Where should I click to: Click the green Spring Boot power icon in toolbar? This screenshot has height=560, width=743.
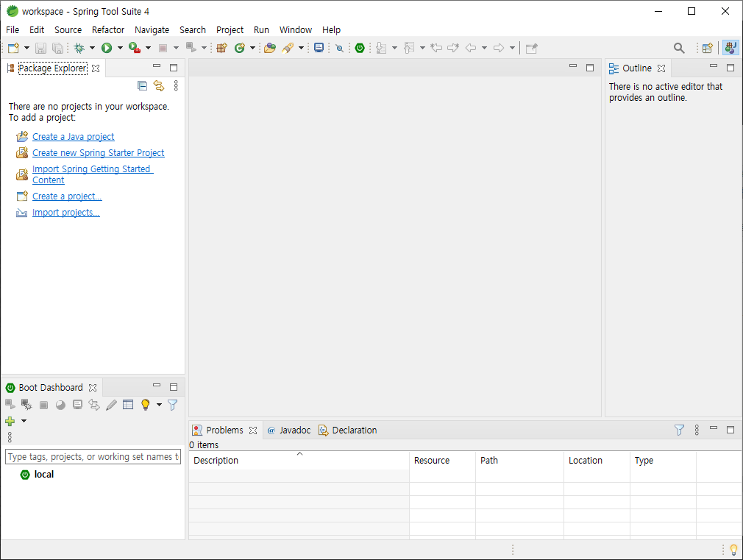pyautogui.click(x=360, y=48)
